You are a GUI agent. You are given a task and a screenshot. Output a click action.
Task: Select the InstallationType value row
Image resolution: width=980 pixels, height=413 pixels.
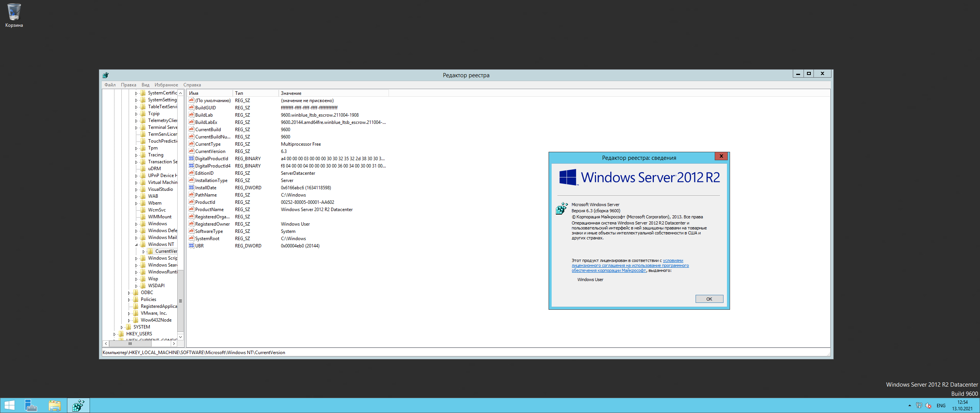point(287,180)
